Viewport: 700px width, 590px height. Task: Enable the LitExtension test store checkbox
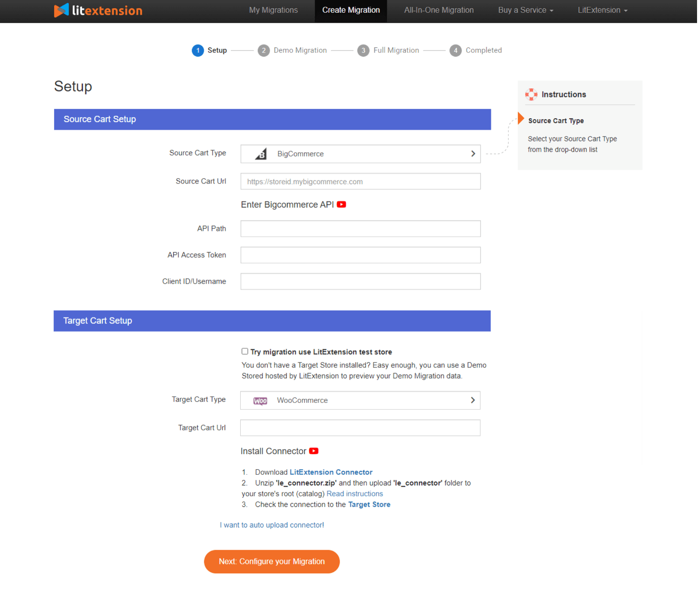click(245, 352)
